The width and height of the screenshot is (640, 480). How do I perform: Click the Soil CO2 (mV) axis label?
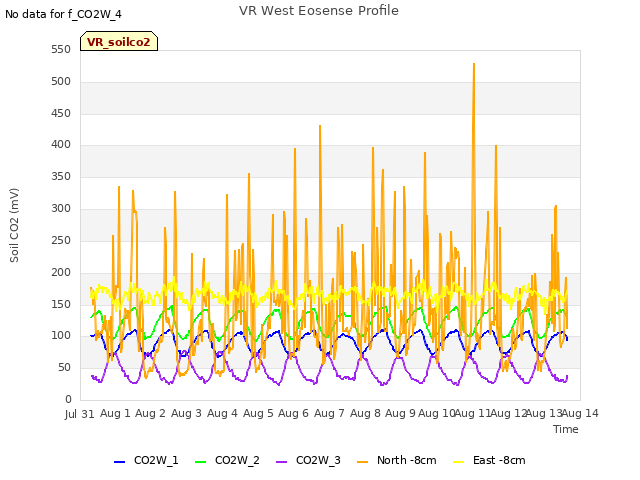(14, 225)
